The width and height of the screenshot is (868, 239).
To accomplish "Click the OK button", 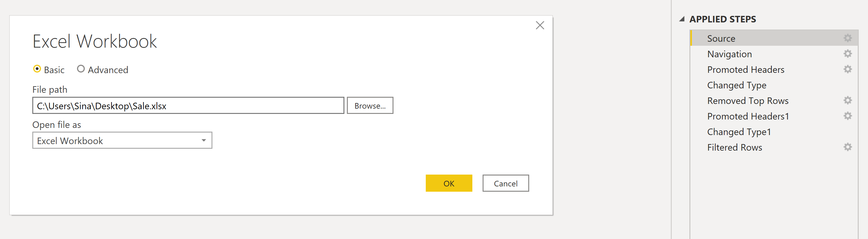I will click(448, 183).
